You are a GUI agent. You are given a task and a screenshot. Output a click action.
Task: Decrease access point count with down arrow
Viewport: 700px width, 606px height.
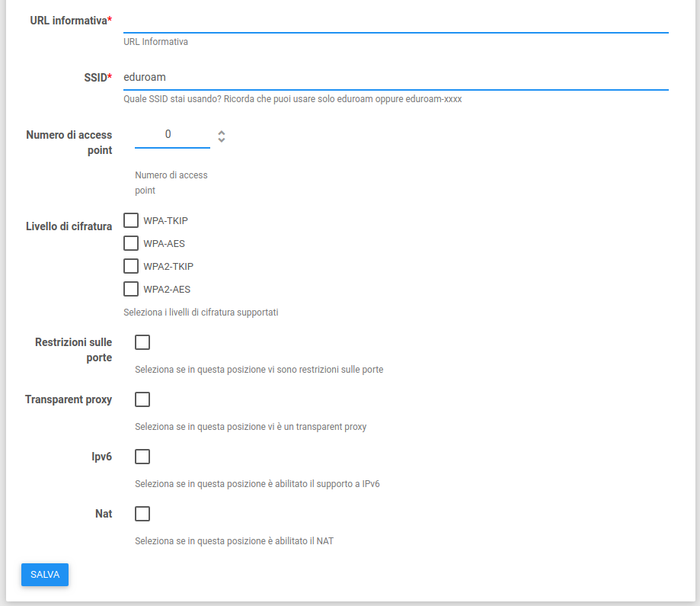pyautogui.click(x=222, y=140)
